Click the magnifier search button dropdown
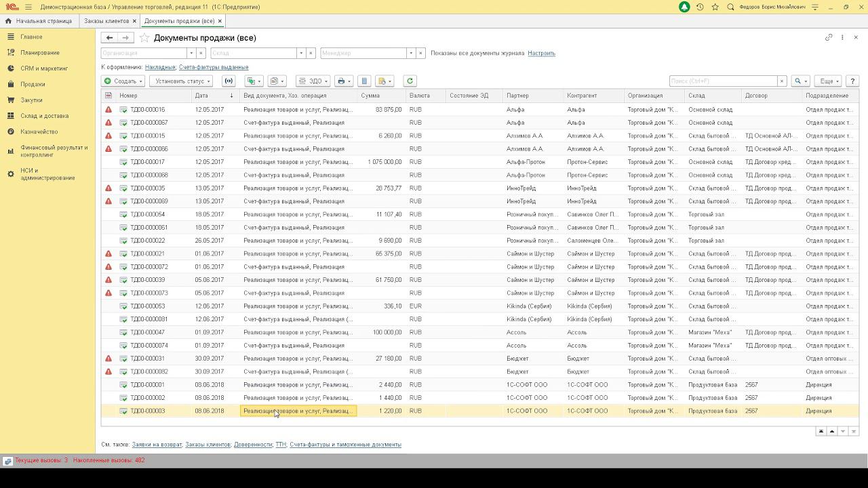The image size is (868, 488). pos(802,81)
